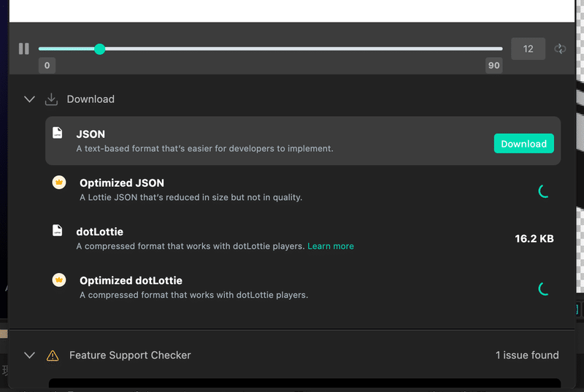584x392 pixels.
Task: Click the dotLottie file icon
Action: click(58, 230)
